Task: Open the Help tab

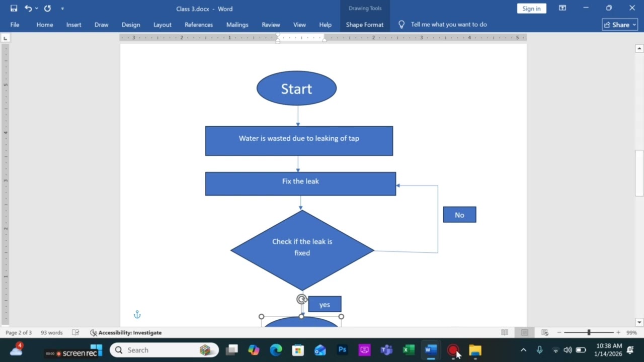Action: tap(325, 25)
